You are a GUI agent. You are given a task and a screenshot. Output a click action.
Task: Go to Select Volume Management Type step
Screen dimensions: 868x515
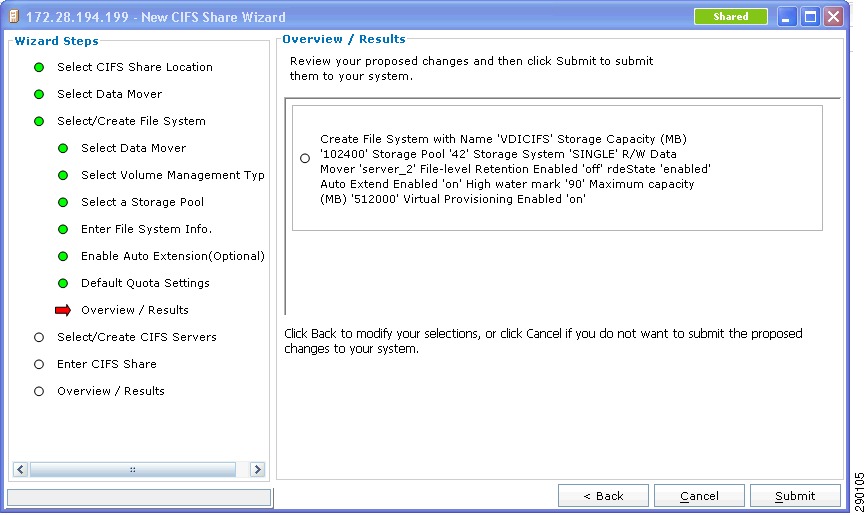pyautogui.click(x=173, y=175)
